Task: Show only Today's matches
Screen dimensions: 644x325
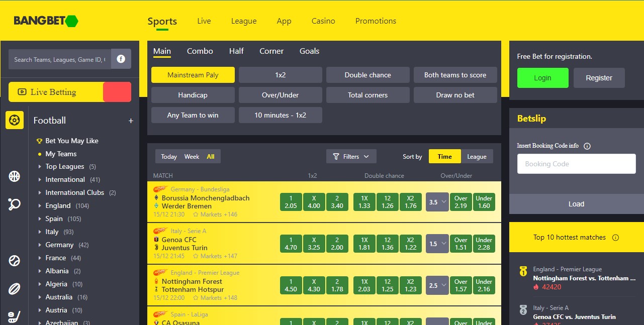Action: point(169,157)
